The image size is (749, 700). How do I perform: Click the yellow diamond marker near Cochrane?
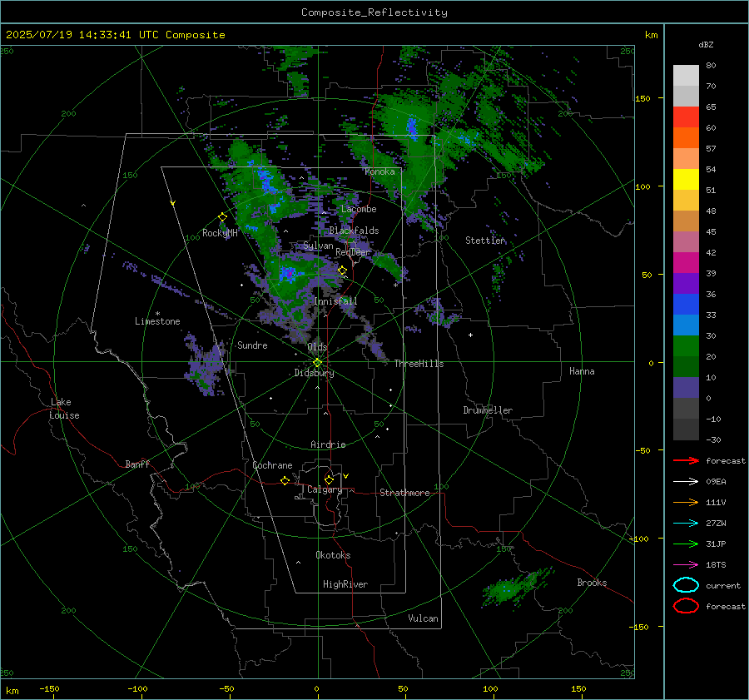(285, 481)
